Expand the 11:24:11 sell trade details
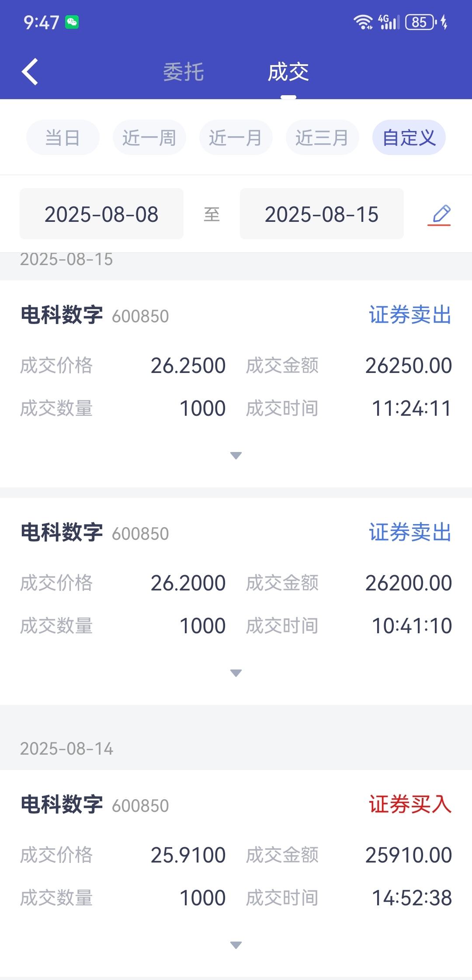472x980 pixels. (x=236, y=455)
